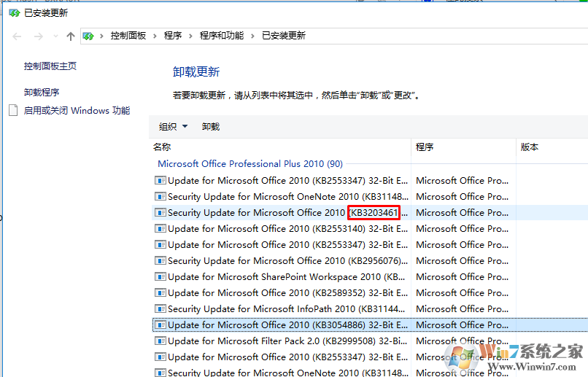The width and height of the screenshot is (588, 377).
Task: Navigate to 程序和功能 in the breadcrumb
Action: click(x=222, y=36)
